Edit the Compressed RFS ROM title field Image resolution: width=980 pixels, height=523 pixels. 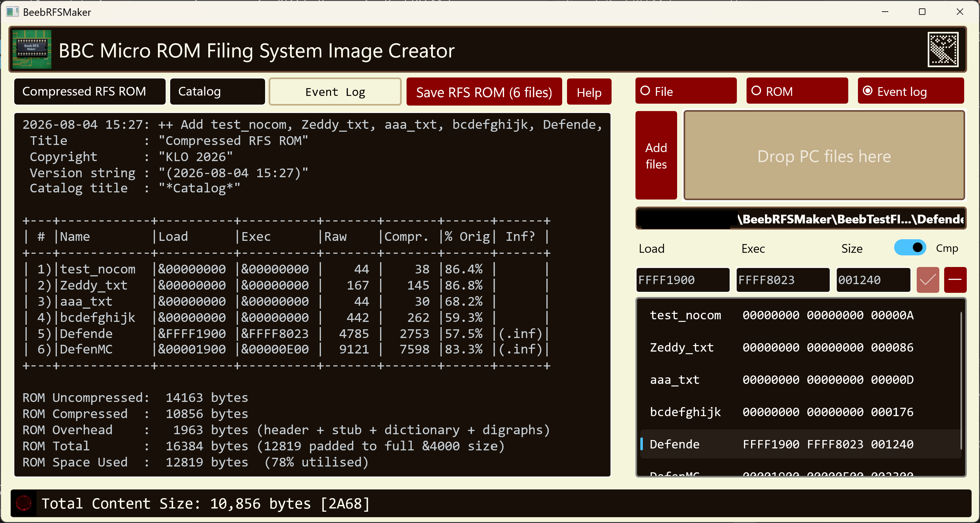click(x=90, y=91)
